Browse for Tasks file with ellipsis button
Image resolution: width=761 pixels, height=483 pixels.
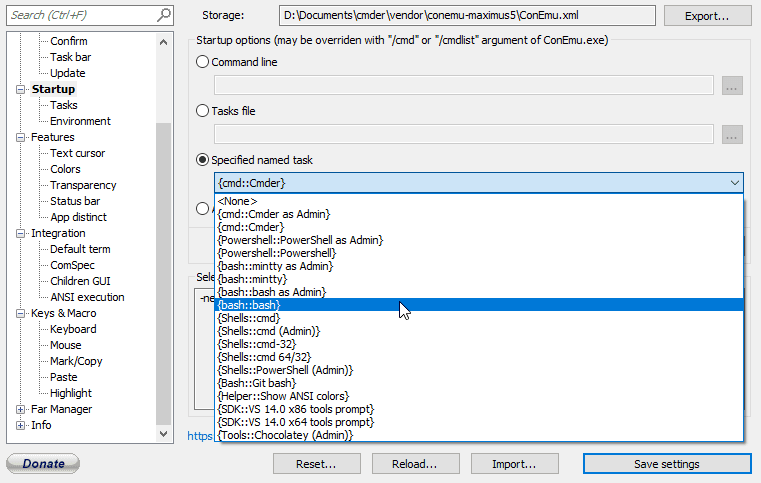pyautogui.click(x=732, y=134)
